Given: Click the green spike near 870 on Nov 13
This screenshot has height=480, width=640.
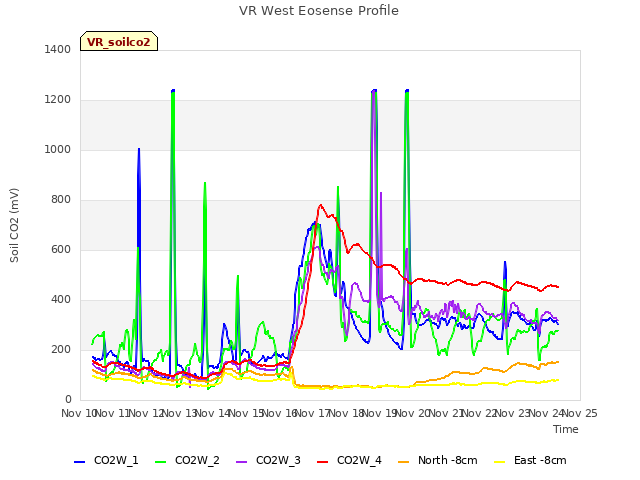Looking at the screenshot, I should tap(205, 183).
